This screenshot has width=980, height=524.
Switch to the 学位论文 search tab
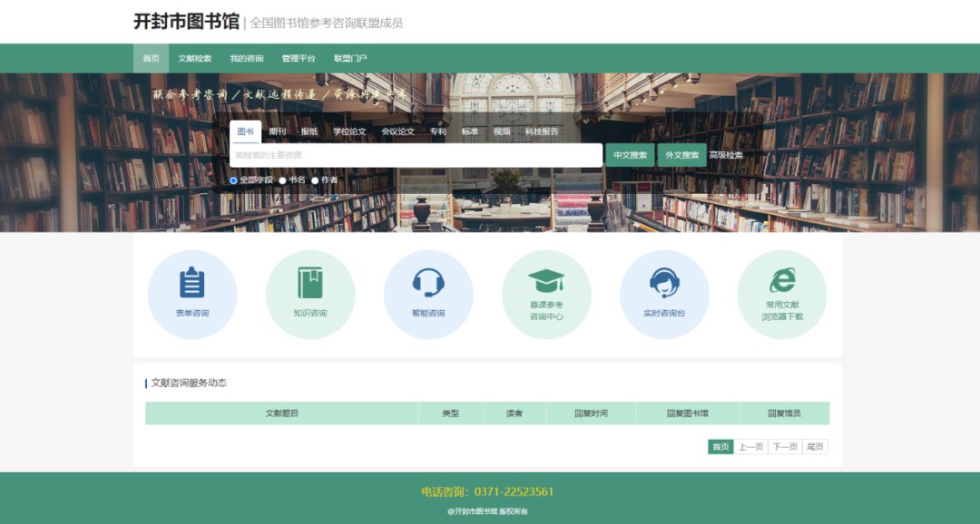(349, 131)
